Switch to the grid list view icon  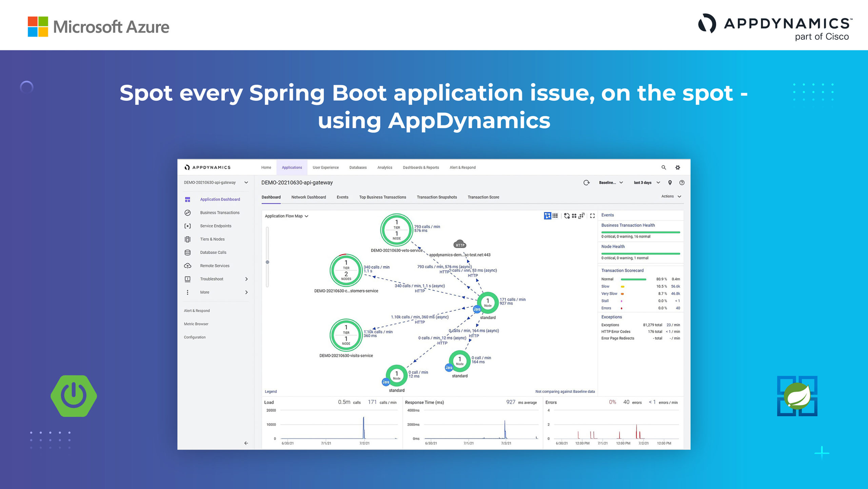click(555, 216)
